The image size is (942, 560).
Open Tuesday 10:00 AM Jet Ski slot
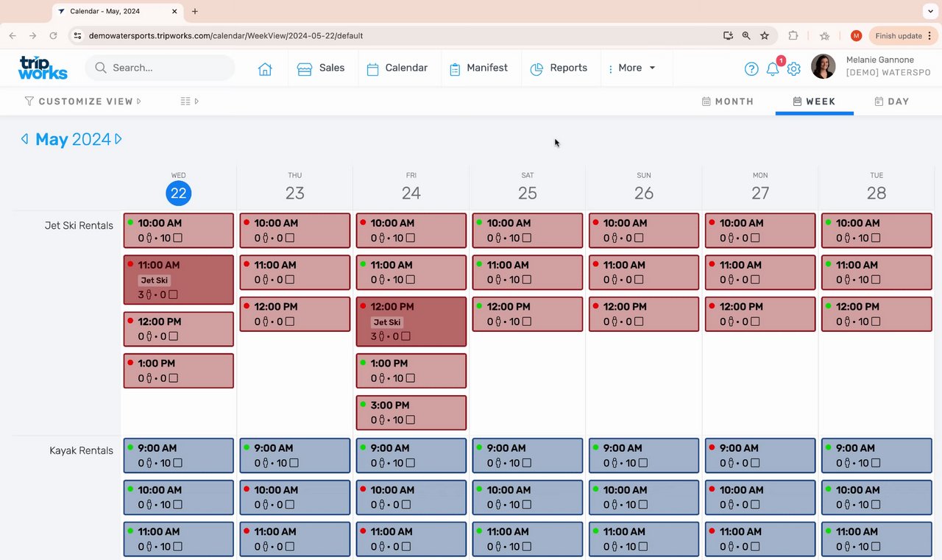877,230
